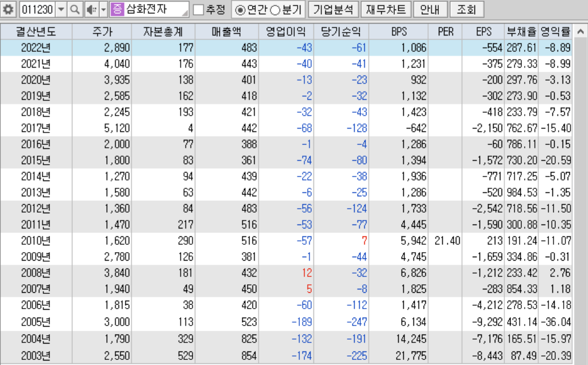Click the net income value -247
Viewport: 588px width, 365px height.
(357, 322)
